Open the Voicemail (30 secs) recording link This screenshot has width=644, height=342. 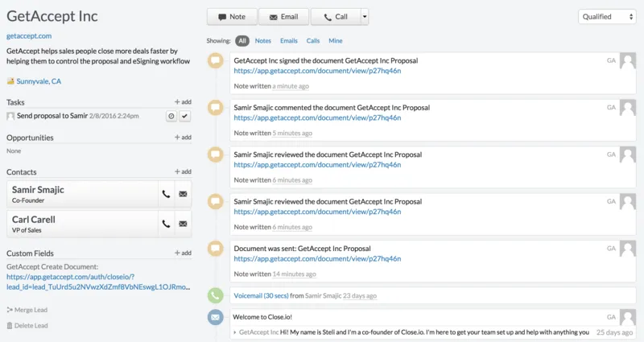[261, 295]
